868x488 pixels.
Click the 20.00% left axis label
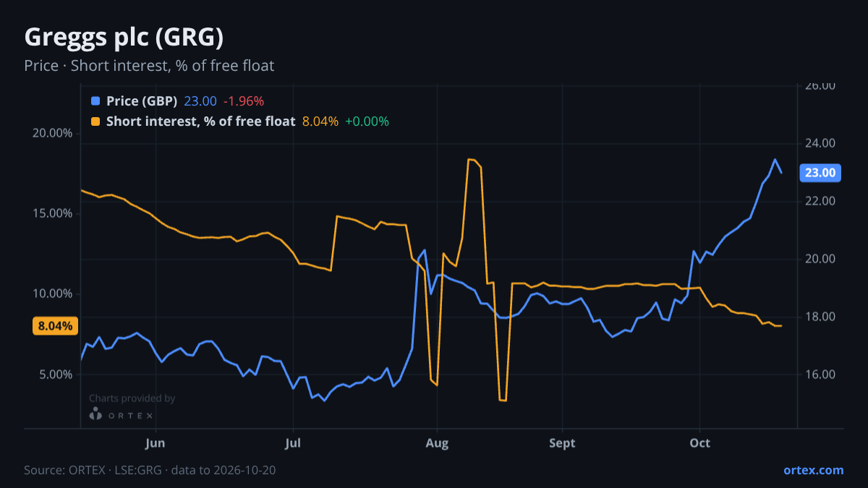point(51,133)
